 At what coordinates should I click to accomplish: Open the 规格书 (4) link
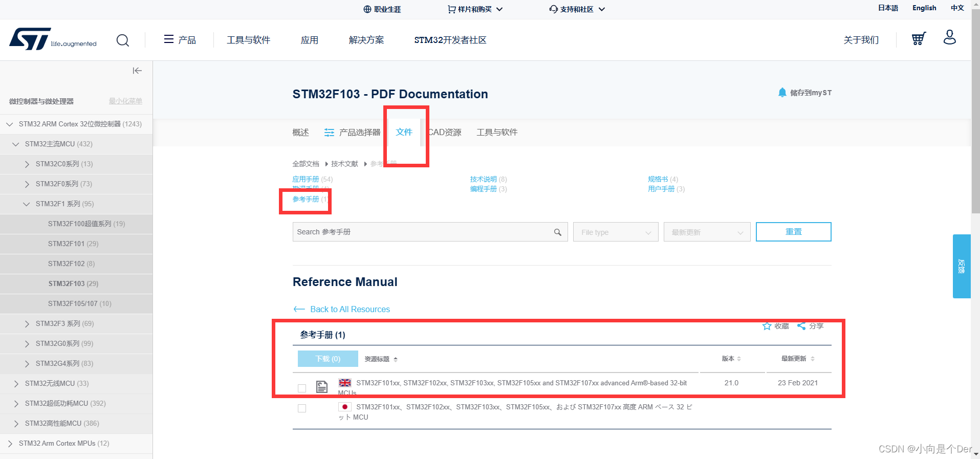coord(663,179)
